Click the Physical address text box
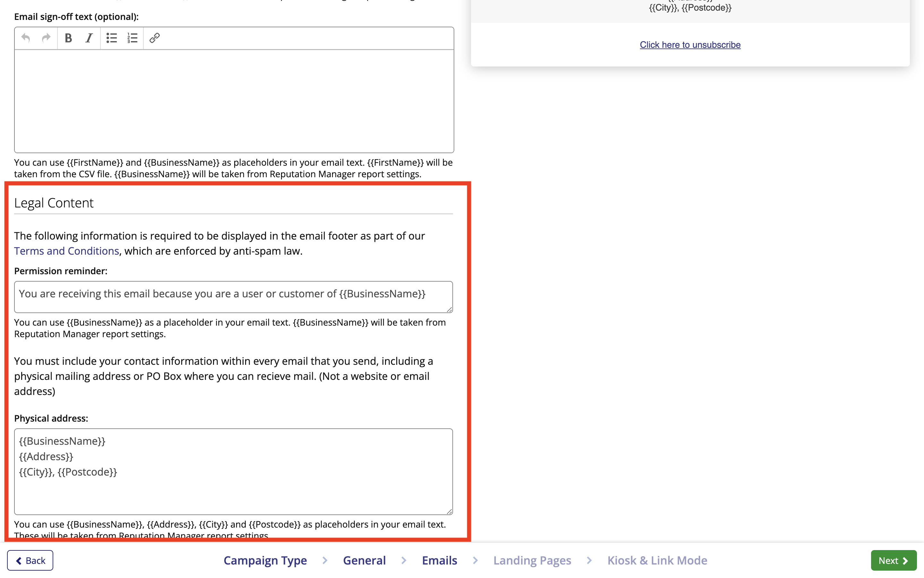Viewport: 924px width, 578px height. tap(233, 471)
